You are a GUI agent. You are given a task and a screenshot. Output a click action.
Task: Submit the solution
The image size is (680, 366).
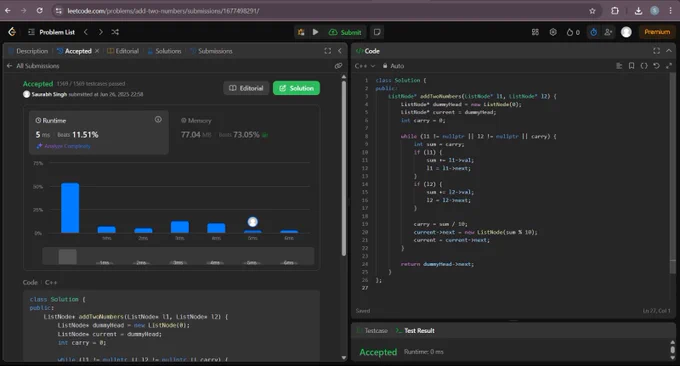pyautogui.click(x=345, y=32)
